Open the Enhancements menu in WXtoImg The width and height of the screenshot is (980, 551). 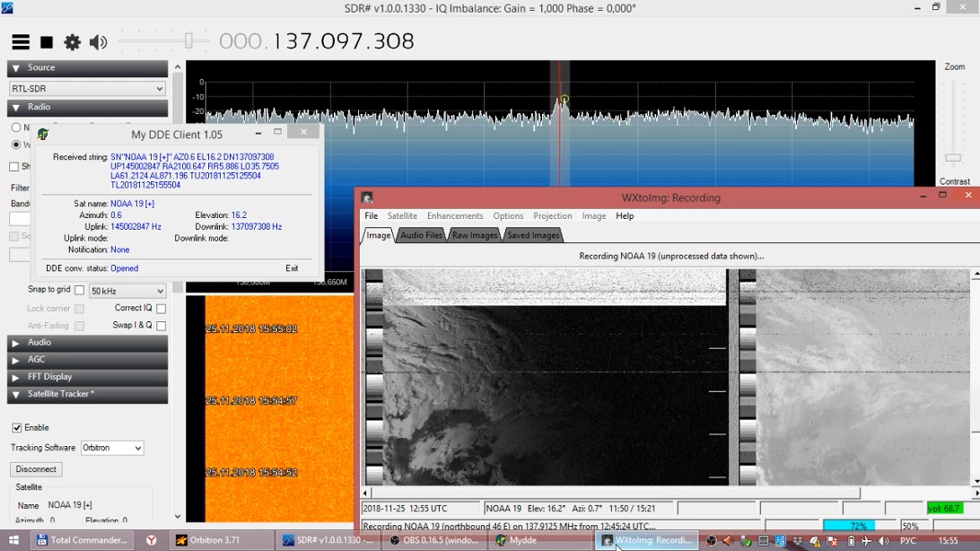[x=455, y=216]
